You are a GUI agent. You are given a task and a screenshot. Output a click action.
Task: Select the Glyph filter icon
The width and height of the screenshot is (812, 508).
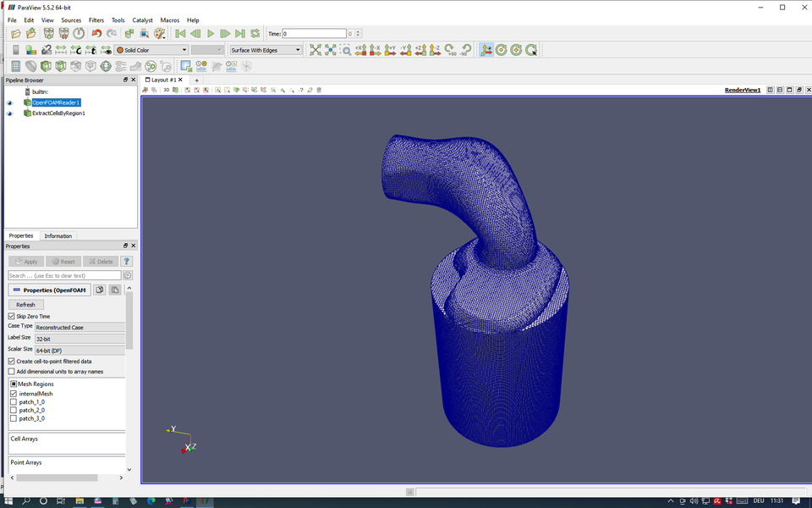click(x=105, y=67)
